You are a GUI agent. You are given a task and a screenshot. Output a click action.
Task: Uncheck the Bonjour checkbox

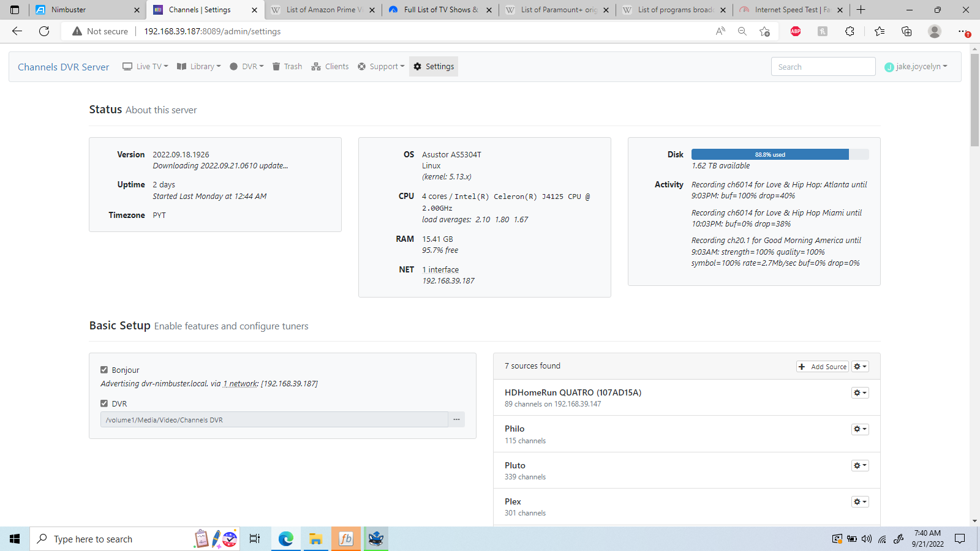click(x=104, y=370)
